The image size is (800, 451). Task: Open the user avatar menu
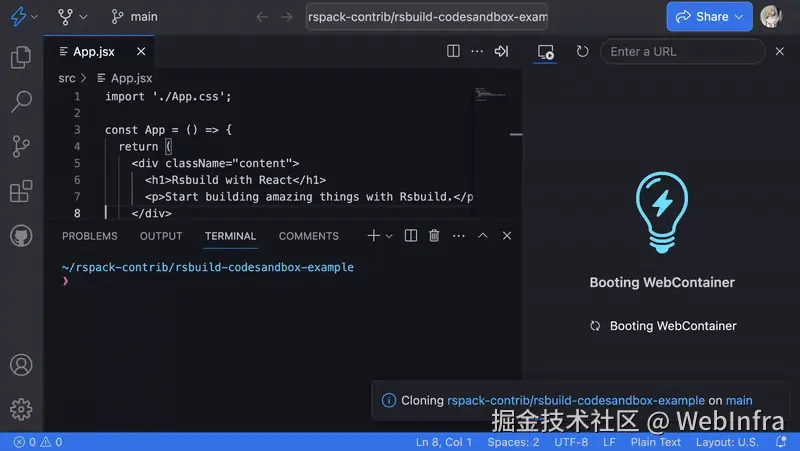coord(771,16)
